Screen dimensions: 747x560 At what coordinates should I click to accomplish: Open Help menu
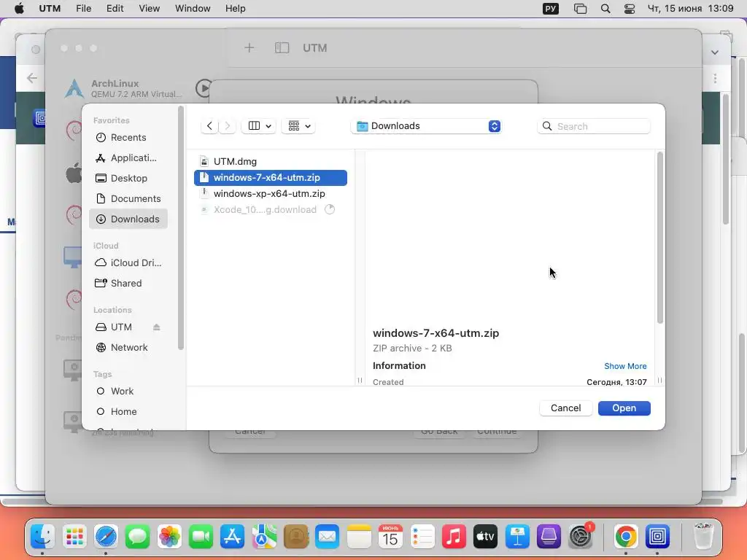pos(236,9)
